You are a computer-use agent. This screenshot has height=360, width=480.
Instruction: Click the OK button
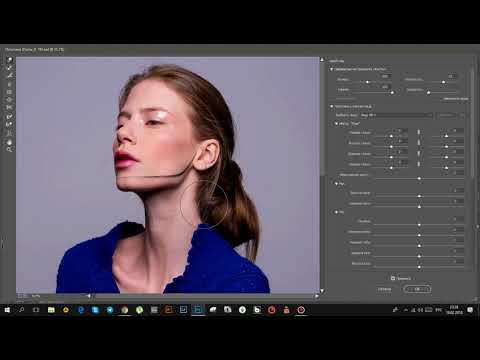(417, 289)
